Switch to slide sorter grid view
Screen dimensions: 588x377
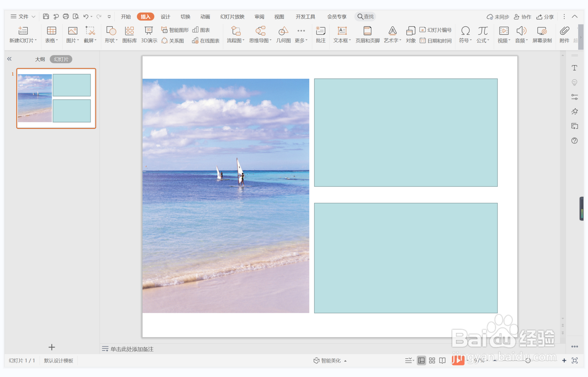click(x=432, y=360)
